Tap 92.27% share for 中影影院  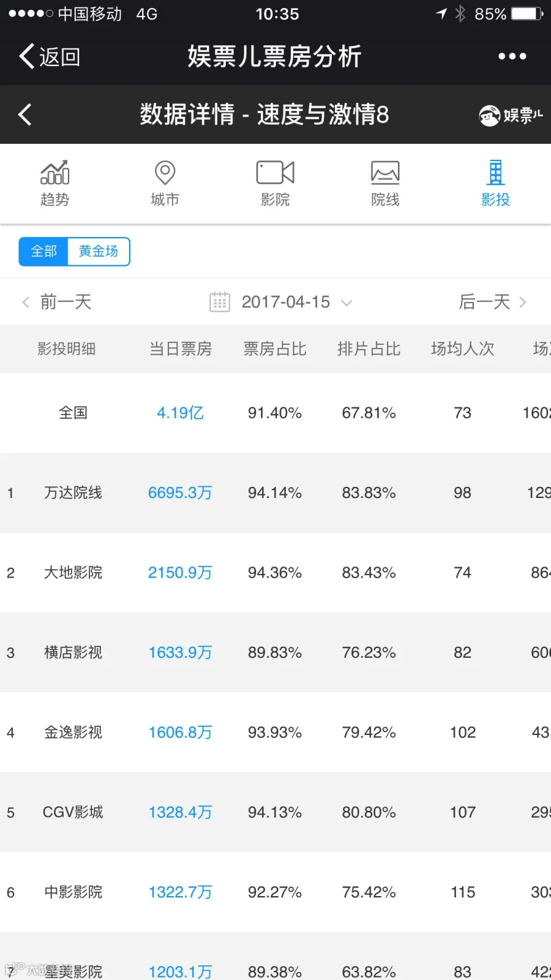[275, 892]
